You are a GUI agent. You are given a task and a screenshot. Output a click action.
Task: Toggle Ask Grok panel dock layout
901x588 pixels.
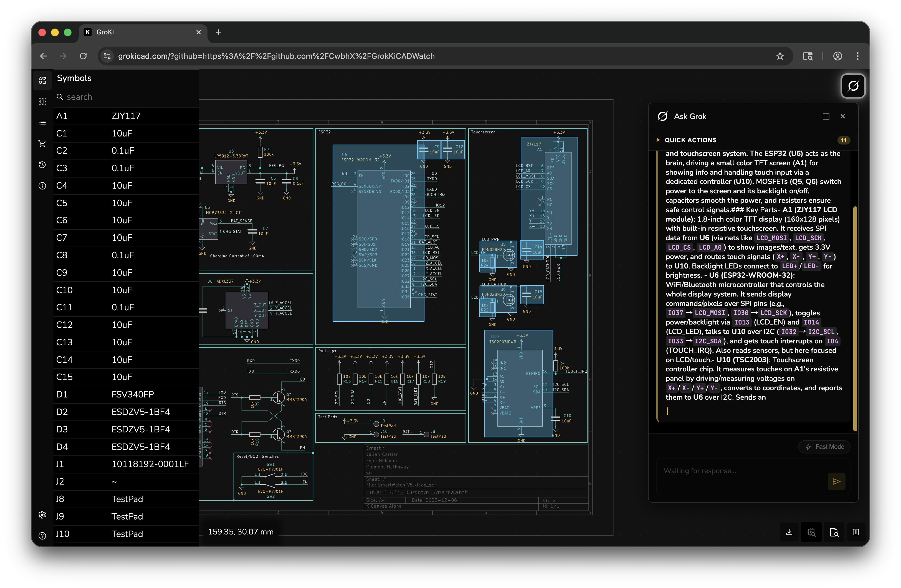826,116
